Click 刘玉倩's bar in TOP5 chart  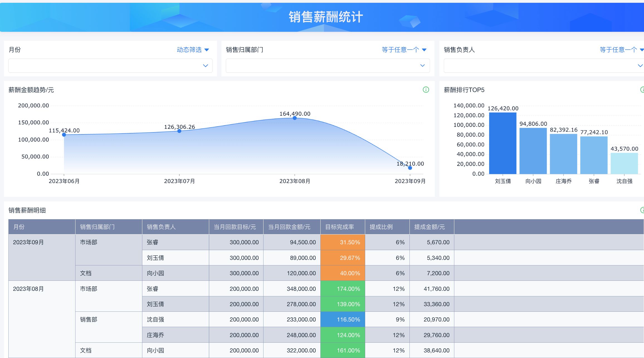click(502, 143)
